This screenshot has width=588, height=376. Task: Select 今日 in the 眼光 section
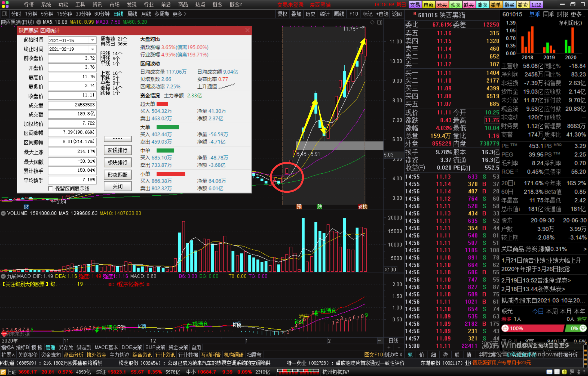538,311
